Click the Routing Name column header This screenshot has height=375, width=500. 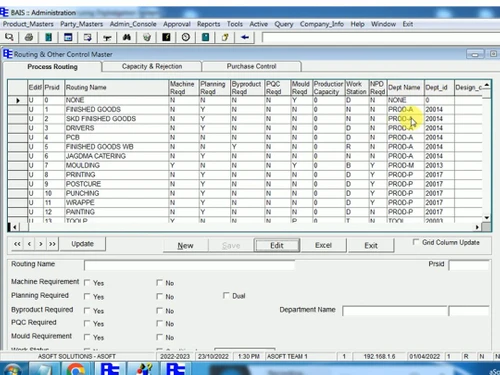point(116,88)
